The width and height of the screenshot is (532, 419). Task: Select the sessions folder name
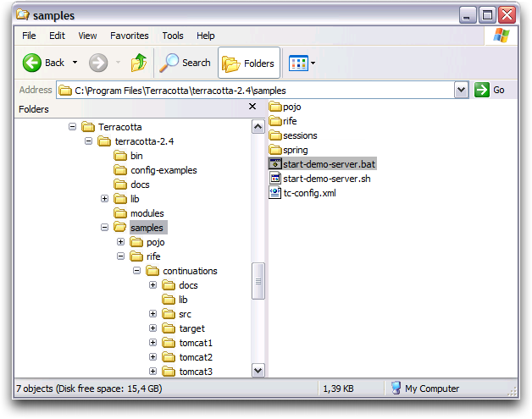point(300,135)
